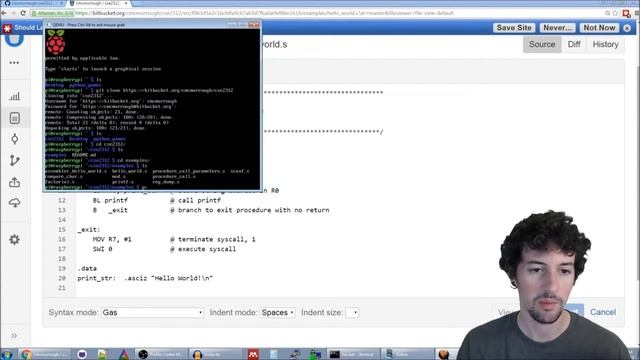
Task: Open the Commits icon in Bitbucket sidebar
Action: [15, 139]
